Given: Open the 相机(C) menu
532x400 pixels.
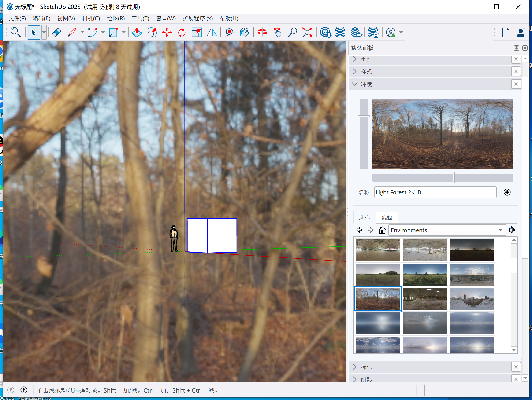Looking at the screenshot, I should [91, 18].
